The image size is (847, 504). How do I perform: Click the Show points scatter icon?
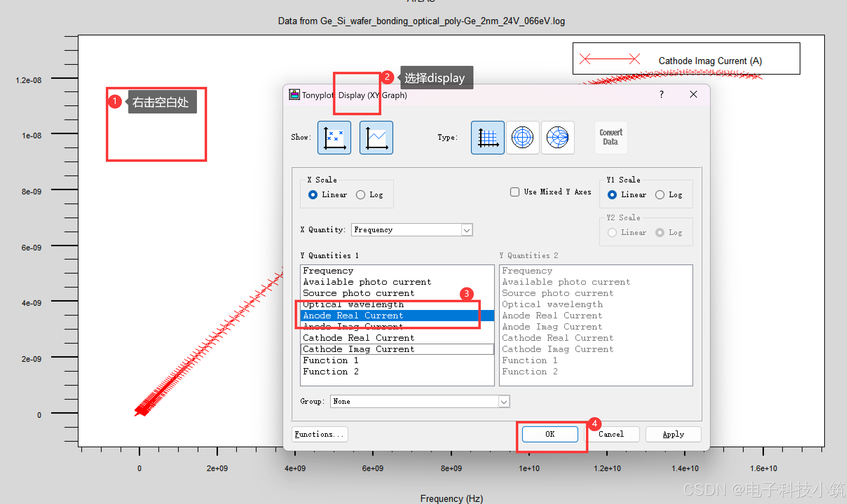(334, 138)
